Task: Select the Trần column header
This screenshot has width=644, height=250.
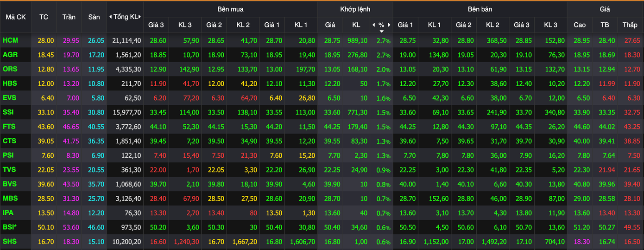Action: pos(69,17)
